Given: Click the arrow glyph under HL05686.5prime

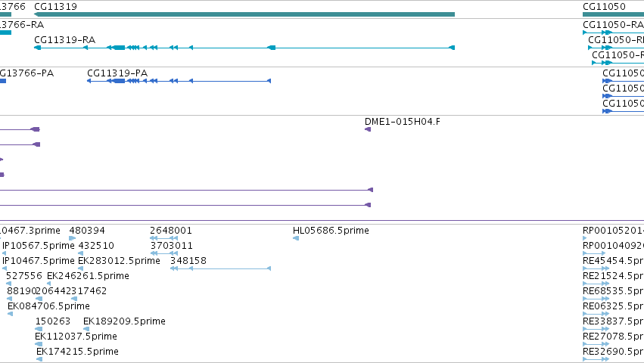Looking at the screenshot, I should 296,238.
